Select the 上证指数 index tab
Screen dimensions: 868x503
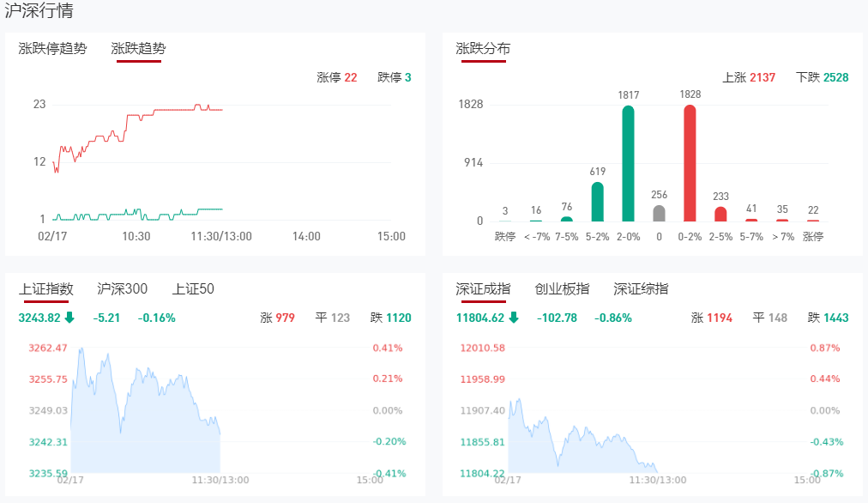[x=46, y=289]
